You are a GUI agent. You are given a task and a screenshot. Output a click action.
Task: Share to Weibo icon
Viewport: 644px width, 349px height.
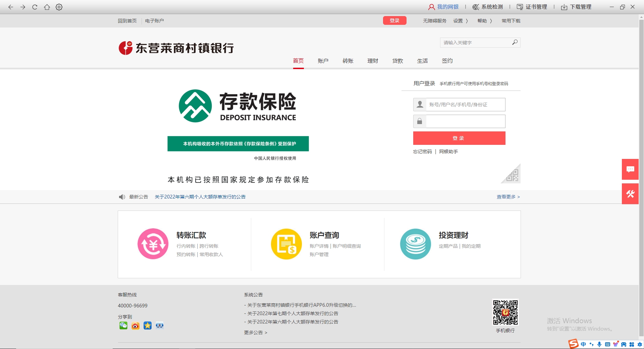coord(136,326)
